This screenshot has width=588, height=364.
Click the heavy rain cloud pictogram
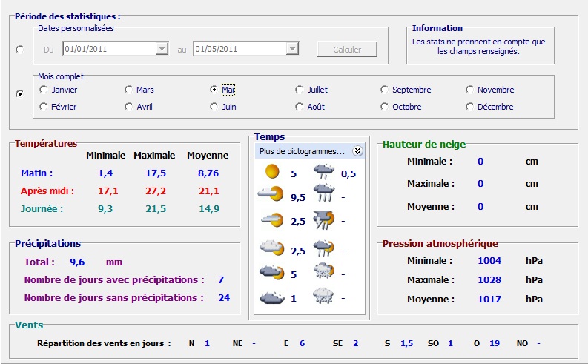pyautogui.click(x=323, y=196)
